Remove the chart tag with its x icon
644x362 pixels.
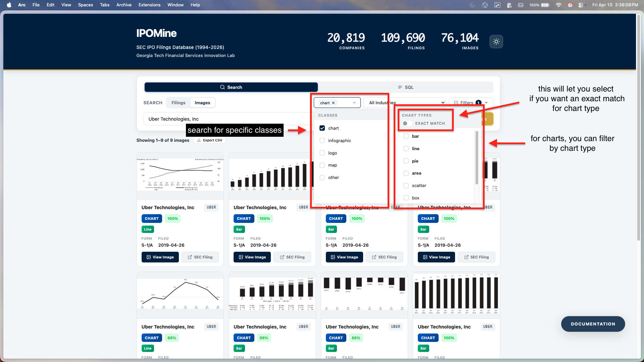[333, 103]
